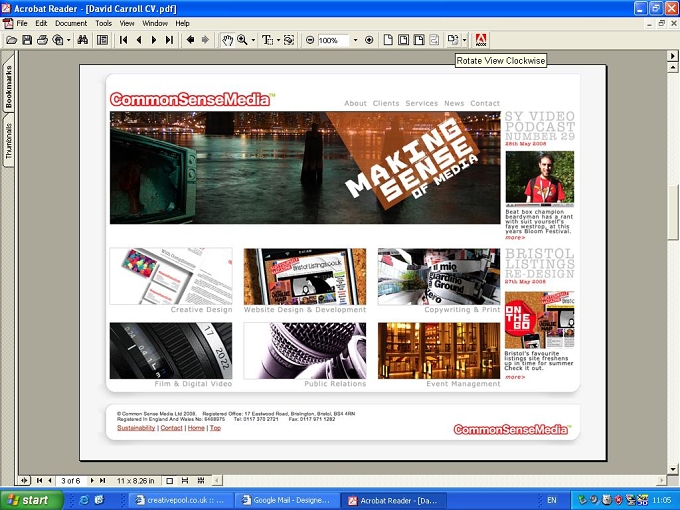Click the Zoom In plus button
Image resolution: width=680 pixels, height=510 pixels.
point(369,40)
